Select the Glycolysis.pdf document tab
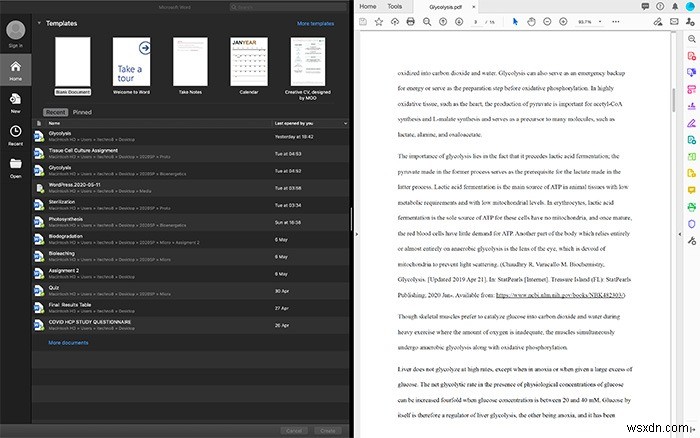This screenshot has height=438, width=700. (445, 7)
